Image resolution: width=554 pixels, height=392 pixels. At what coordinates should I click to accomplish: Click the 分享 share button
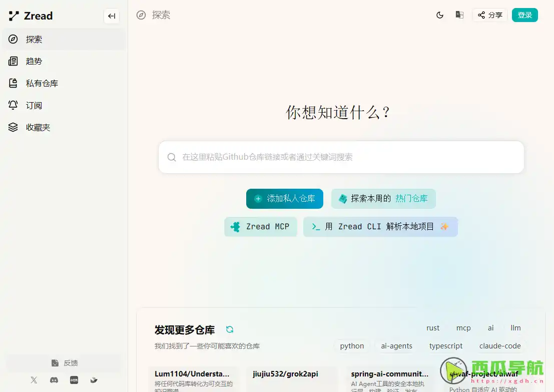[x=490, y=15]
